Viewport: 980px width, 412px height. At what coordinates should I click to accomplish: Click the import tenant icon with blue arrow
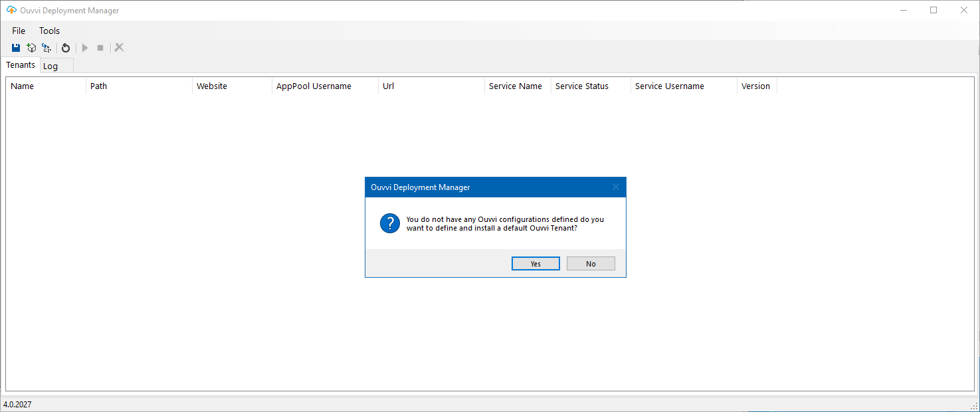(x=46, y=48)
